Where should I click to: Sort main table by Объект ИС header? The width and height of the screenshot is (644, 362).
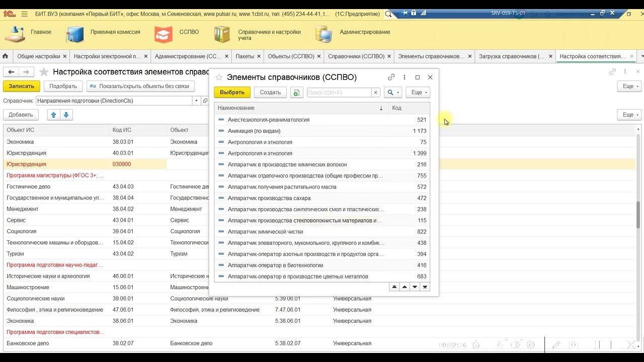click(x=56, y=130)
